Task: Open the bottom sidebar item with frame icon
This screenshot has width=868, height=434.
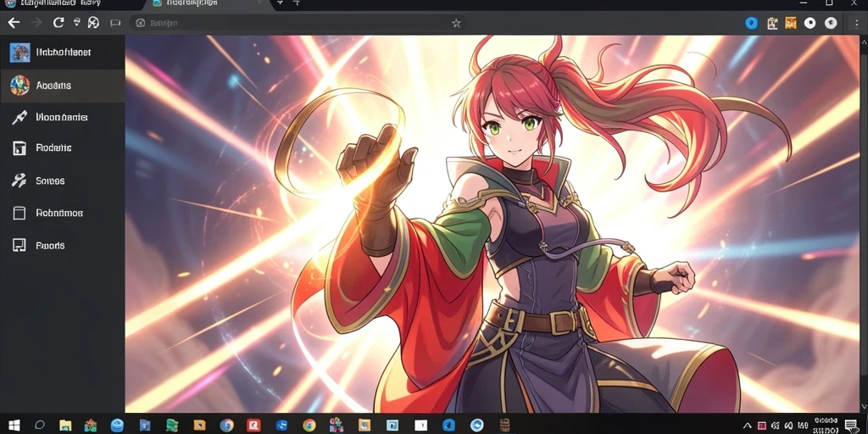Action: coord(62,245)
